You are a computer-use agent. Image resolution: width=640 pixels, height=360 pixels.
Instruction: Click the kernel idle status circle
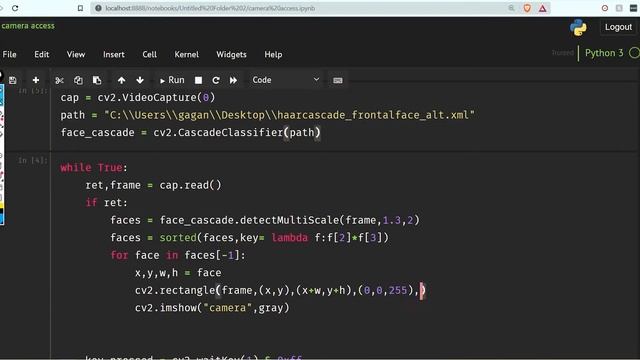point(634,53)
